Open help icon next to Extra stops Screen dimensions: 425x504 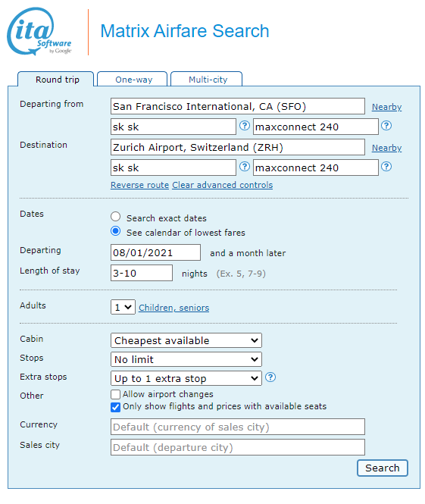pos(270,377)
